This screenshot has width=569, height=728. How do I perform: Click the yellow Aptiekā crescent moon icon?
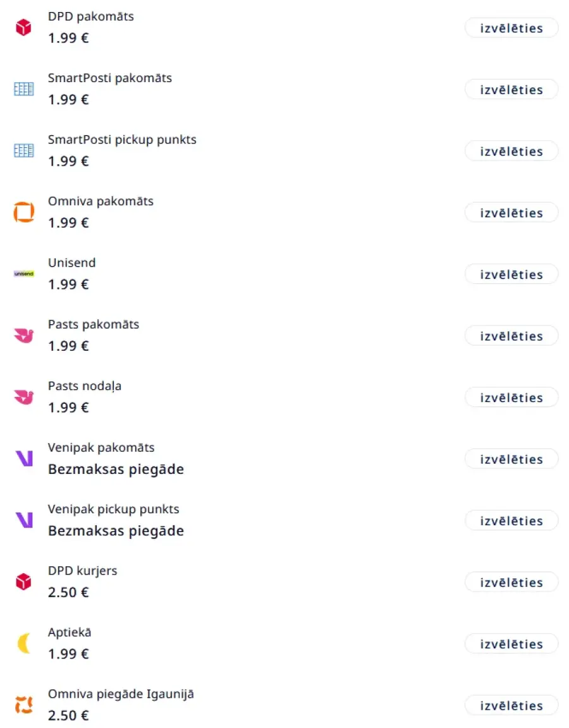tap(23, 643)
